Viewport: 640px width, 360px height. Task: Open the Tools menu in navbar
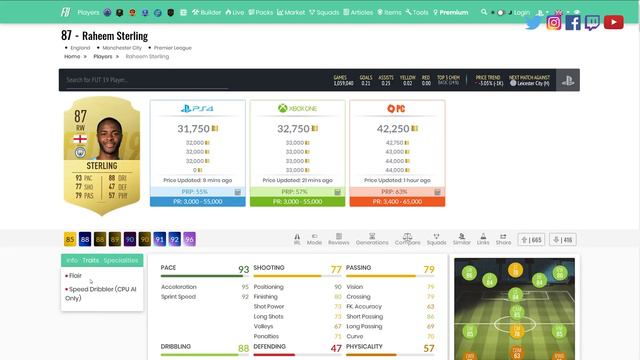pyautogui.click(x=417, y=13)
